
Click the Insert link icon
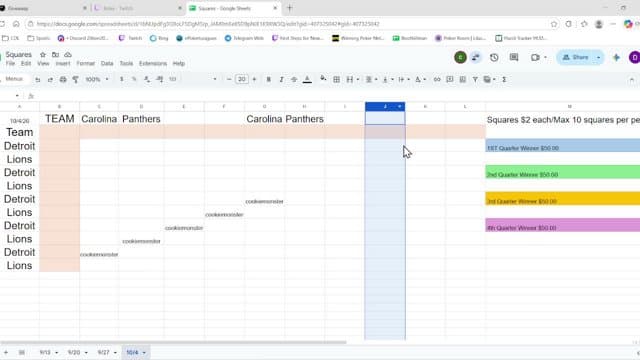(437, 80)
